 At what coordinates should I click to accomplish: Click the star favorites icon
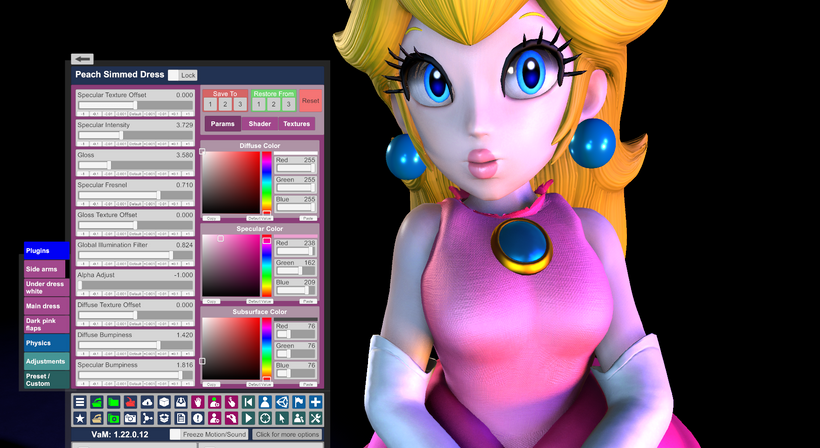tap(79, 418)
